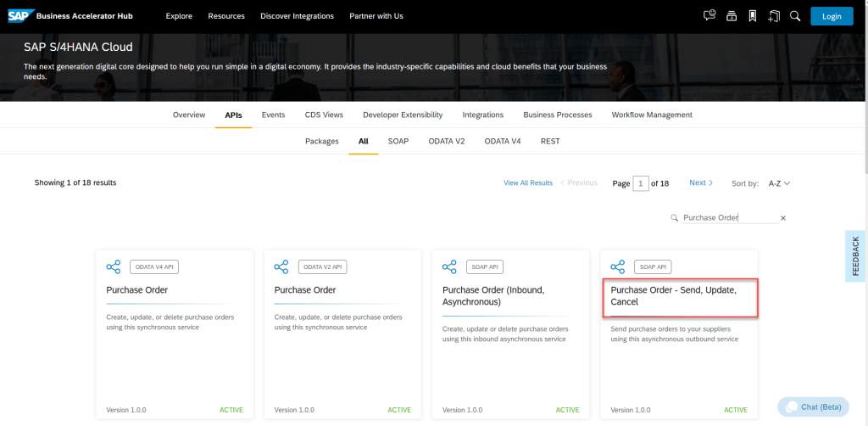Expand the Resources menu in header

[226, 16]
